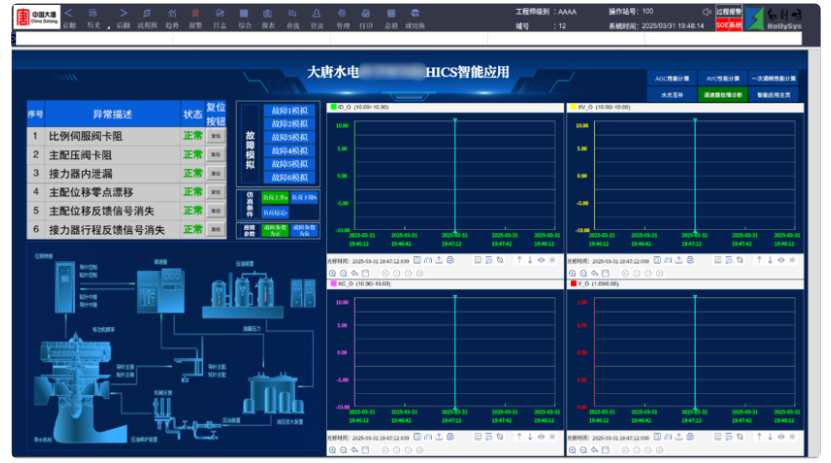Click reset button for 接力器内泄漏 row

[x=216, y=173]
